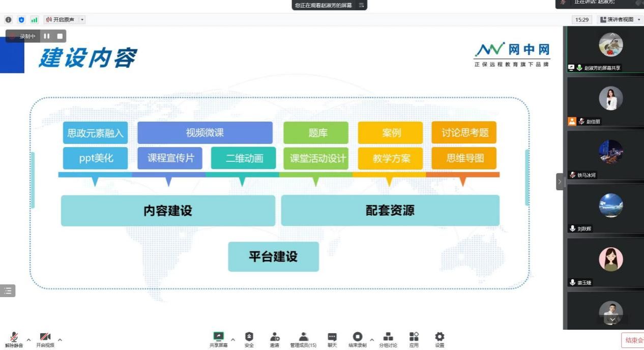The width and height of the screenshot is (644, 350).
Task: Toggle 开启原声 original sound
Action: click(x=61, y=20)
